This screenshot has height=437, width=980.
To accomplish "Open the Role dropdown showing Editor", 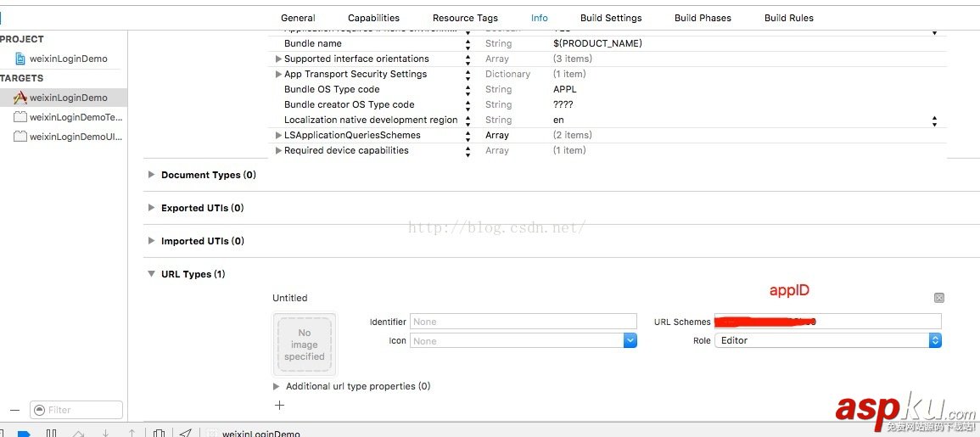I will coord(827,341).
